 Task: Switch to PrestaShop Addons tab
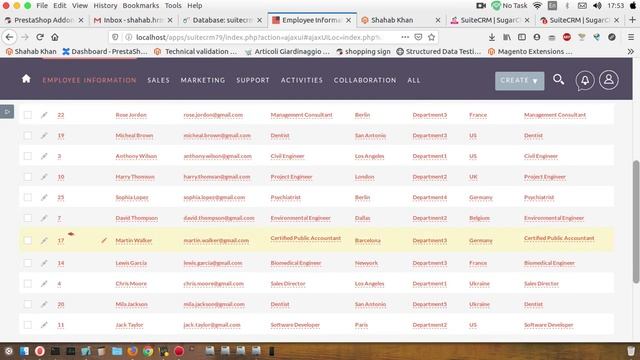tap(44, 20)
